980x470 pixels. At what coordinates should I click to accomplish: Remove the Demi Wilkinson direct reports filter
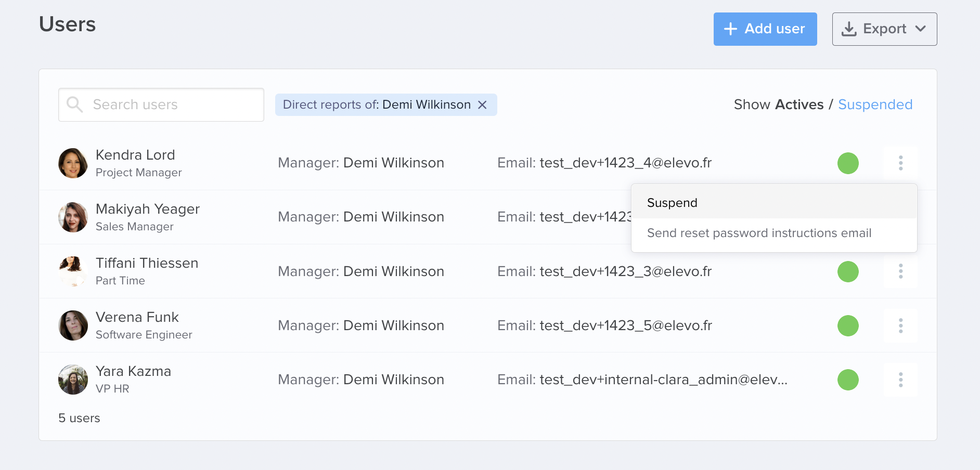coord(482,105)
